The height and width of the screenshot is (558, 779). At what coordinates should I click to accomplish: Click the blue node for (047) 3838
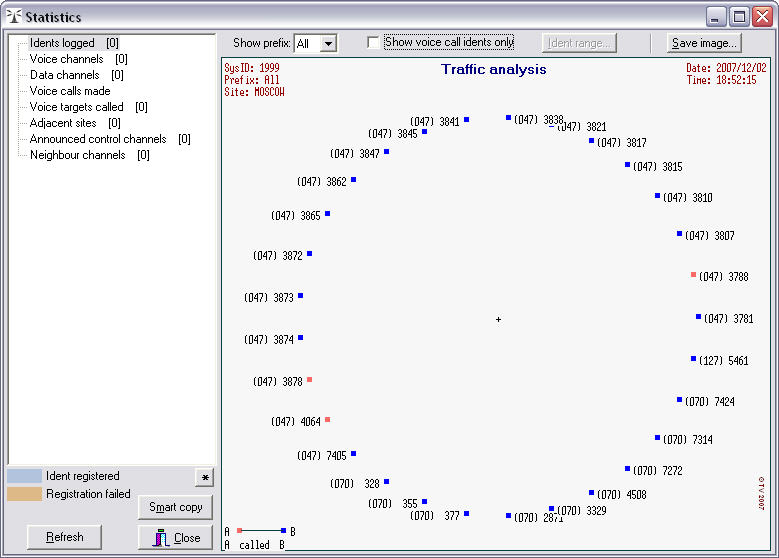click(x=508, y=118)
